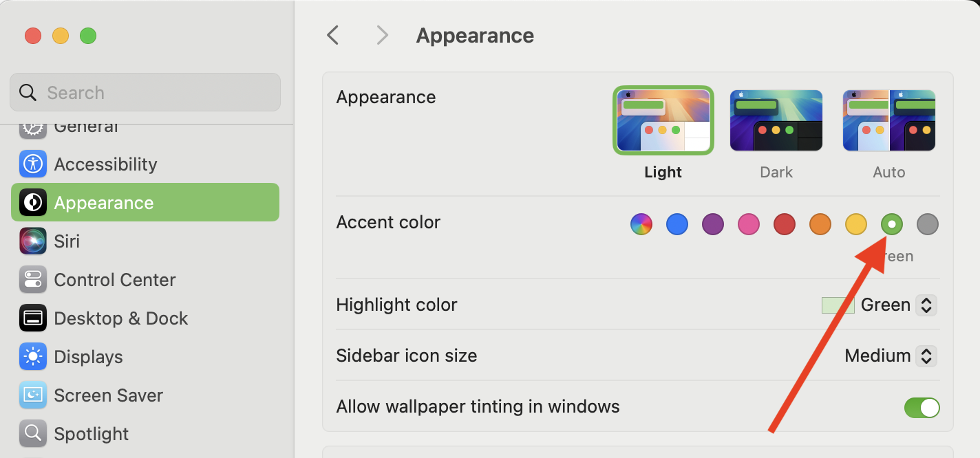Select the Light appearance thumbnail
The width and height of the screenshot is (980, 458).
(x=663, y=121)
